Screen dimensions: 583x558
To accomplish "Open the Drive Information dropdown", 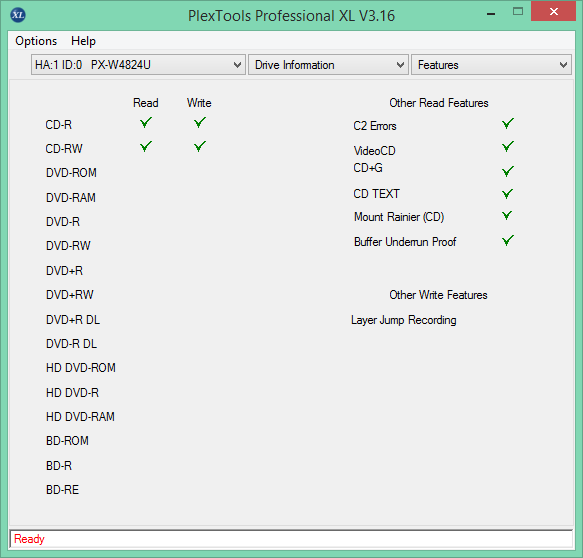I will pyautogui.click(x=328, y=65).
